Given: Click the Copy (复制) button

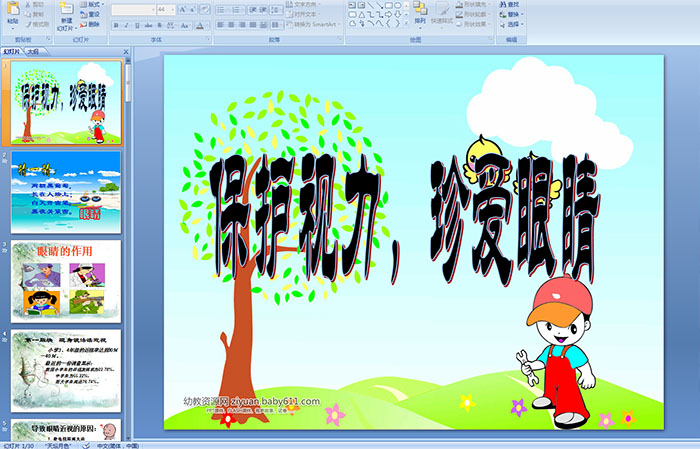Looking at the screenshot, I should (34, 14).
